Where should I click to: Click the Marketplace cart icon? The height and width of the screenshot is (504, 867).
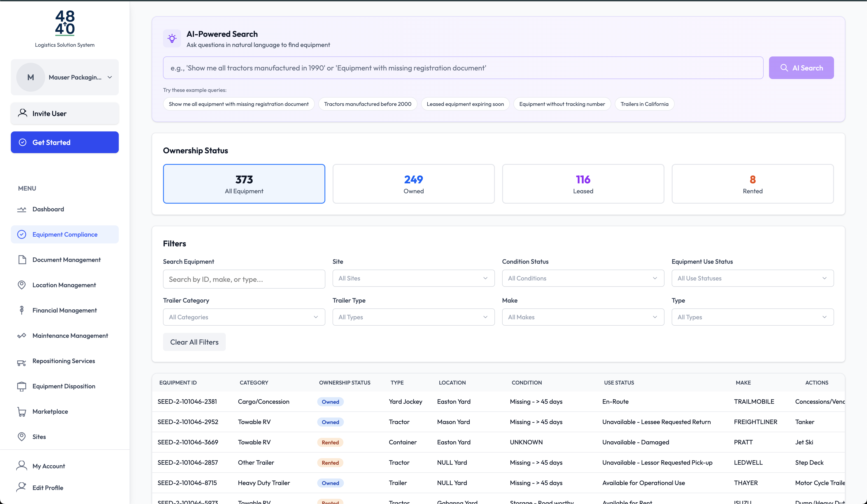[x=22, y=411]
